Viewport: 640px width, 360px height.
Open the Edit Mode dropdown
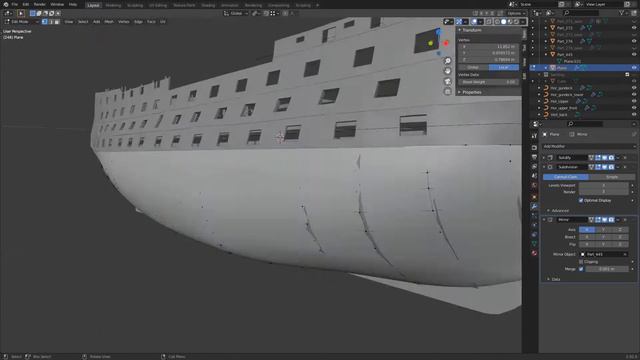tap(21, 22)
